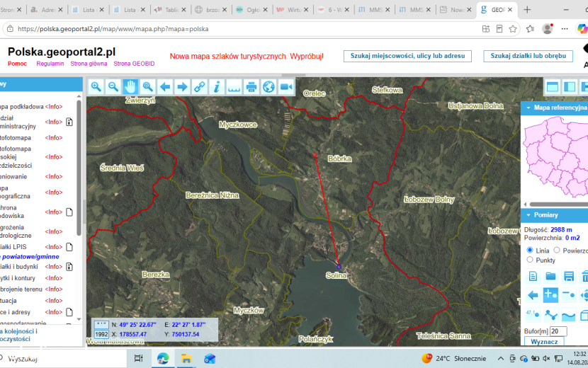Undo last measurement point arrow

pyautogui.click(x=533, y=295)
